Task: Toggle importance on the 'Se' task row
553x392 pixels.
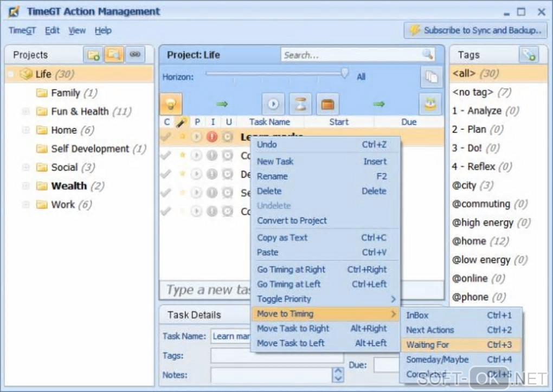Action: click(212, 192)
